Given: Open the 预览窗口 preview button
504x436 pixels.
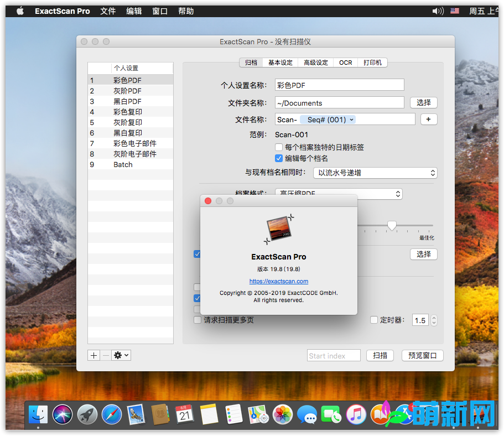Looking at the screenshot, I should (422, 355).
